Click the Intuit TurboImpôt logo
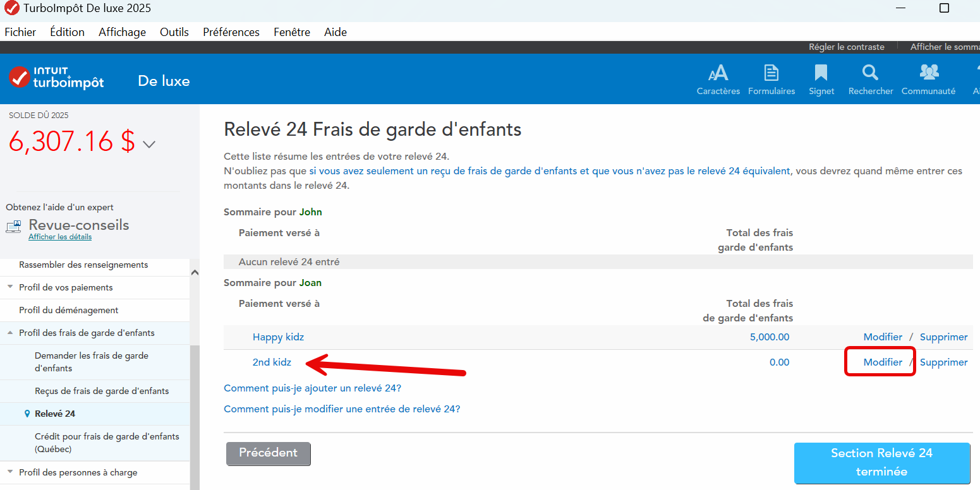 tap(56, 78)
